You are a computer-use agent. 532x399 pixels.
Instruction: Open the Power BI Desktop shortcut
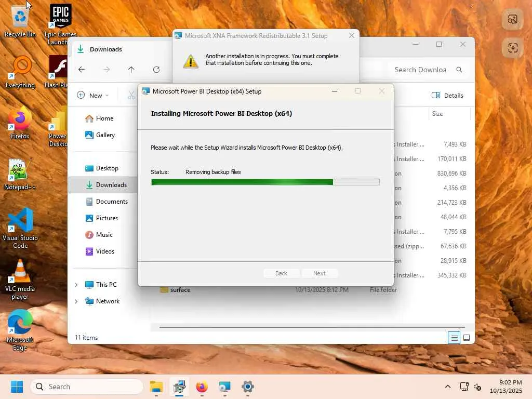58,127
